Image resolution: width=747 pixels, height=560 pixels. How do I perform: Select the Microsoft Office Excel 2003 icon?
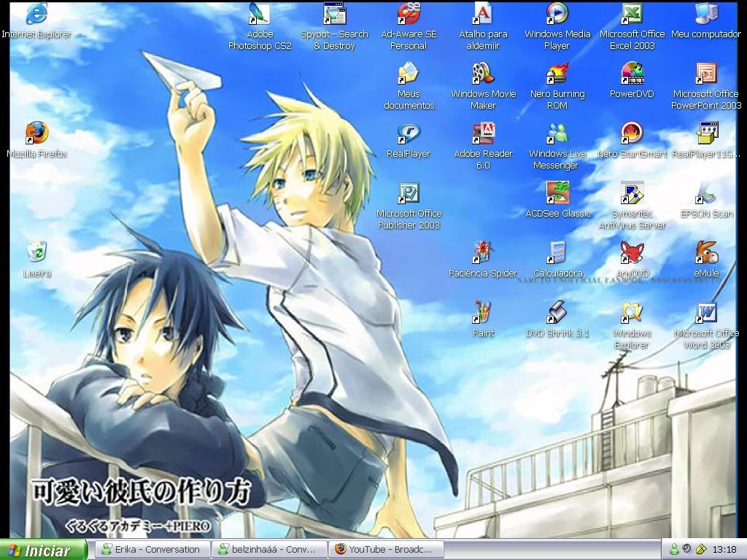632,13
